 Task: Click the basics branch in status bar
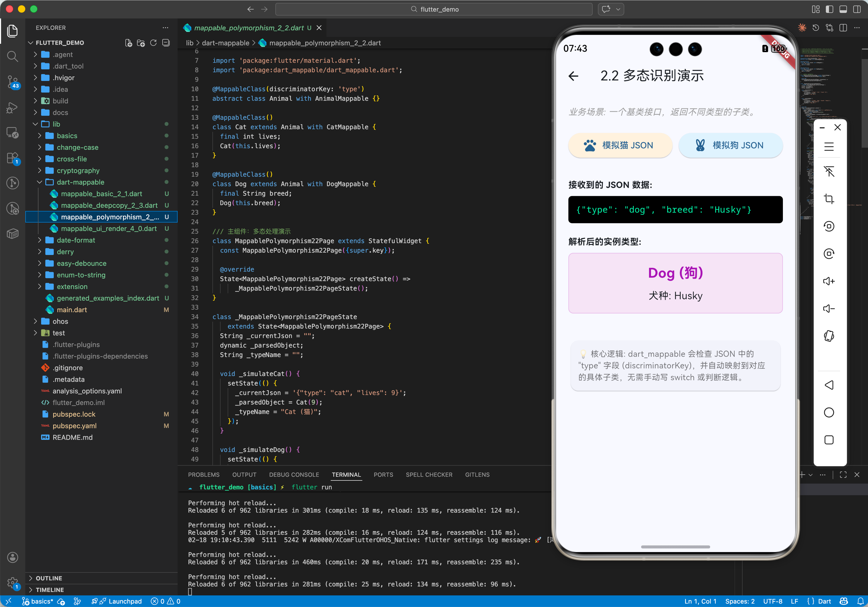38,601
